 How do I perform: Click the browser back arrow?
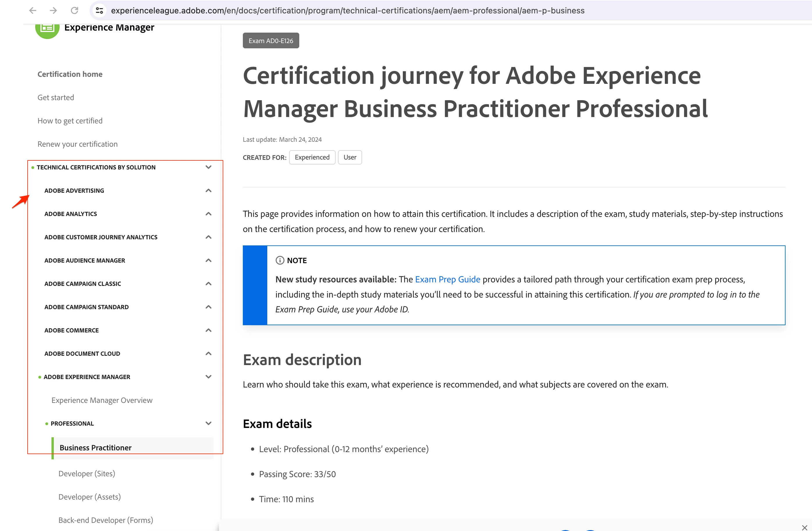[33, 10]
